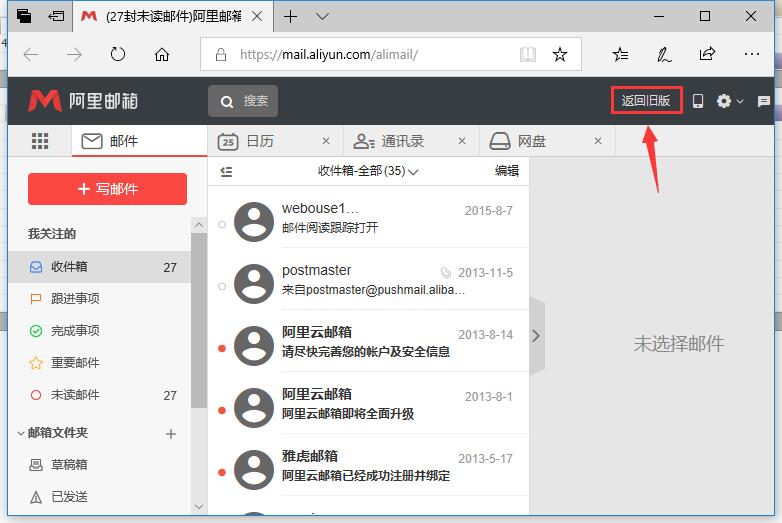Expand the 收件箱-全部(35) filter dropdown
Screen dimensions: 782x523
[368, 171]
